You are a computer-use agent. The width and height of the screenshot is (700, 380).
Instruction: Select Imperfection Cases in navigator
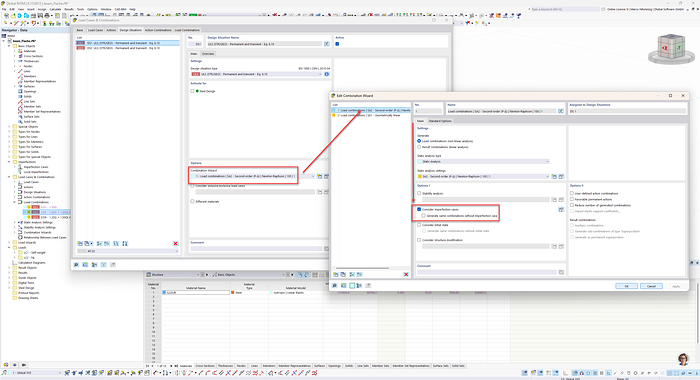pos(36,167)
